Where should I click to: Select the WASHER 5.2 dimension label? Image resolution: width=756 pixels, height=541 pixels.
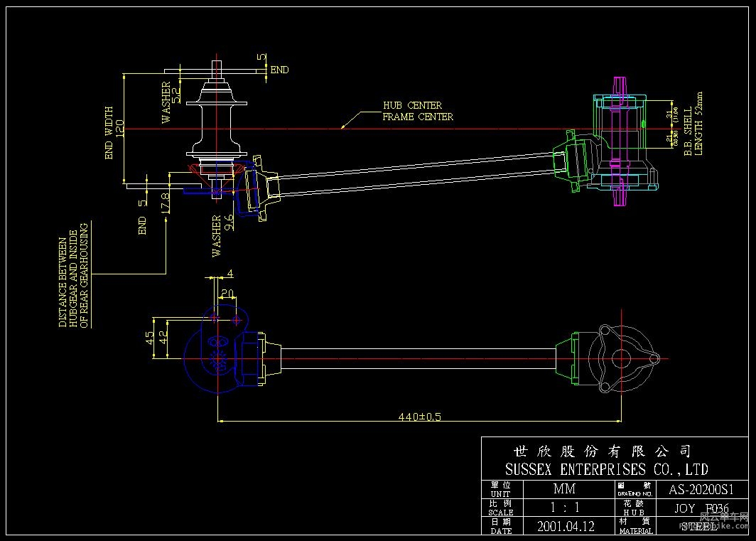(x=171, y=102)
